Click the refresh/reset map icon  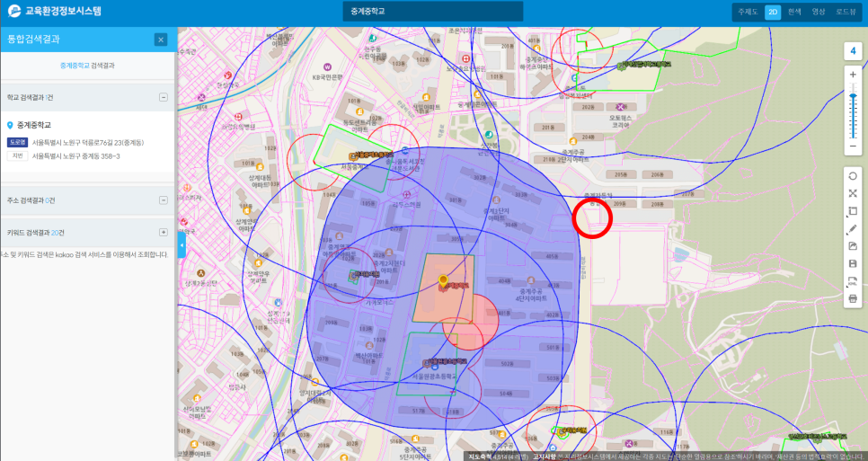click(x=853, y=176)
